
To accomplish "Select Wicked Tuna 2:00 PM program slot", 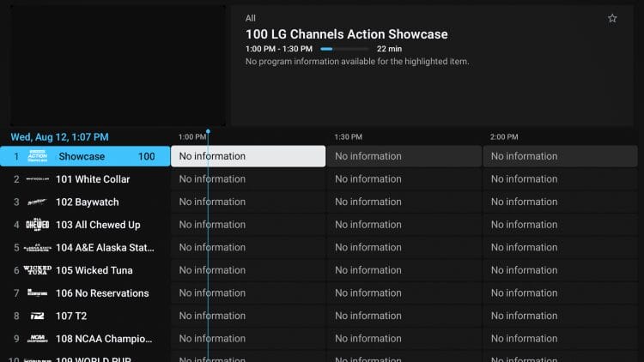I will point(560,270).
